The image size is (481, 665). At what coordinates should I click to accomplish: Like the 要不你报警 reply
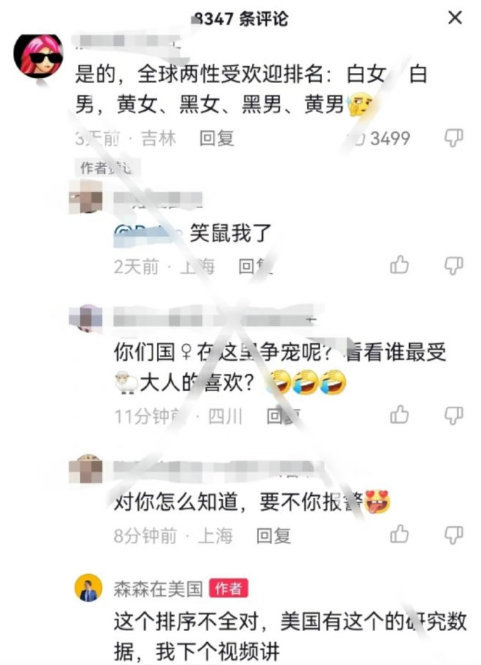399,534
